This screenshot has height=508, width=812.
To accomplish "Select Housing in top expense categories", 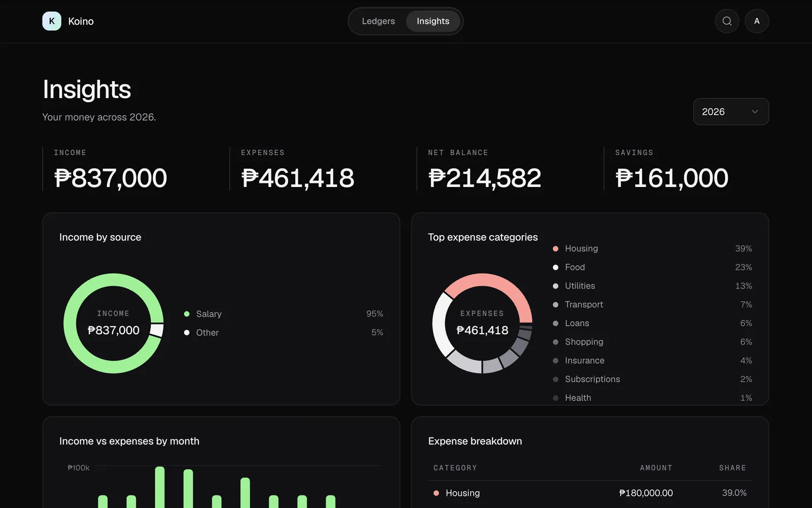I will click(652, 249).
